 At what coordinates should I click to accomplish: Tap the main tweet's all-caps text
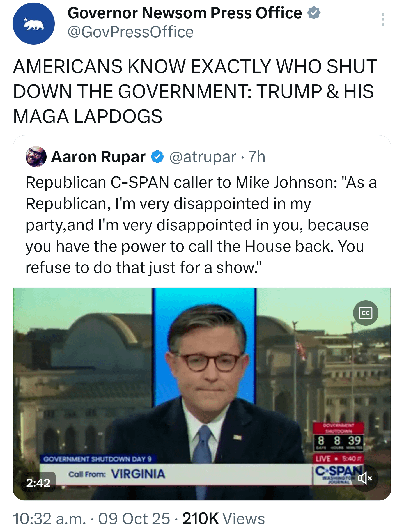point(195,91)
